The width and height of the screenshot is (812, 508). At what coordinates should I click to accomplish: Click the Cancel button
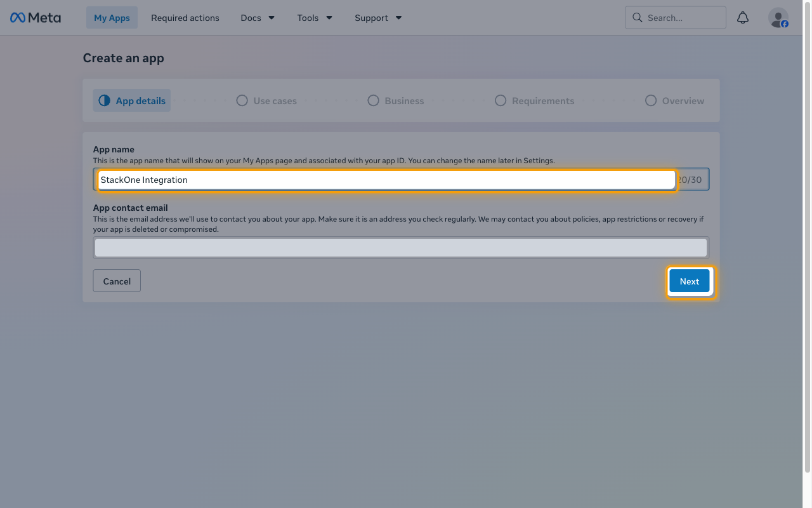click(x=117, y=281)
